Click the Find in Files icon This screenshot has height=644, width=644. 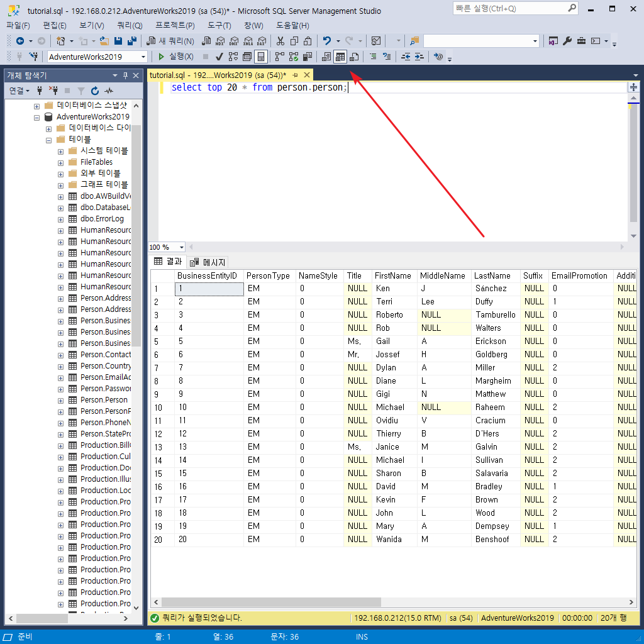(x=414, y=41)
